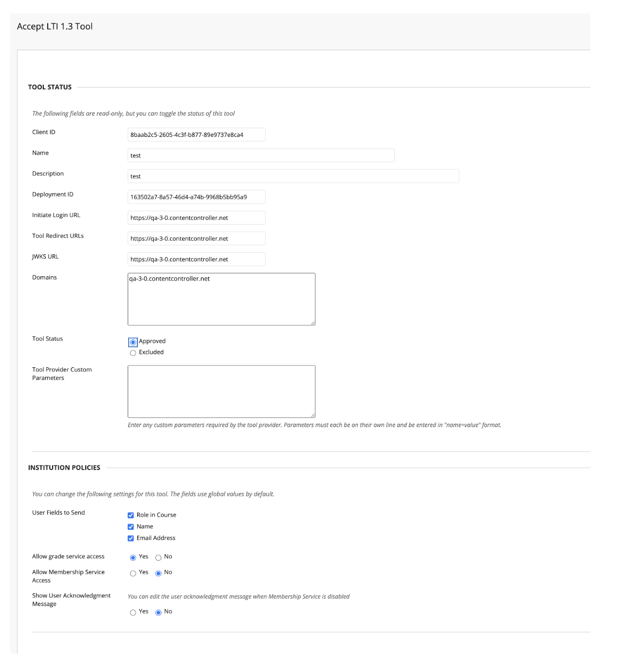Screen dimensions: 638x672
Task: Select Yes for Show User Acknowledgment Message
Action: click(133, 613)
